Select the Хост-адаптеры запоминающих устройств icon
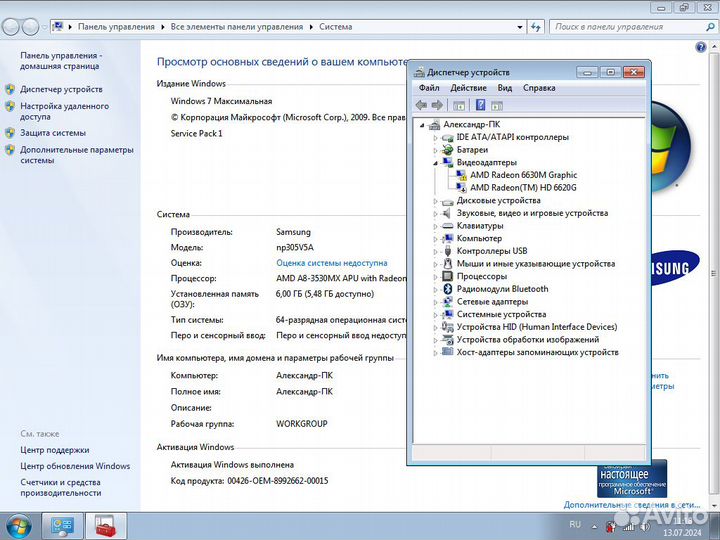Screen dimensions: 720x540 pos(447,352)
